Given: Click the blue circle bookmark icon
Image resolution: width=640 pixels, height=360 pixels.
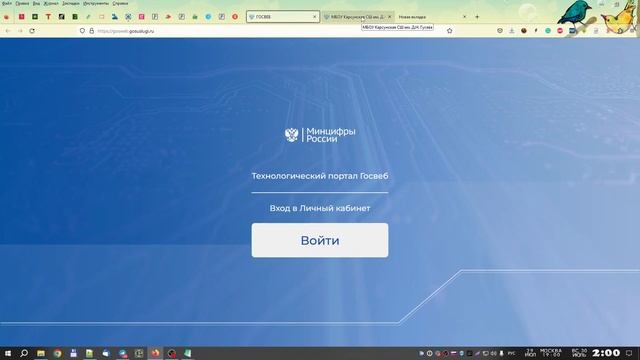Looking at the screenshot, I should coord(208,17).
